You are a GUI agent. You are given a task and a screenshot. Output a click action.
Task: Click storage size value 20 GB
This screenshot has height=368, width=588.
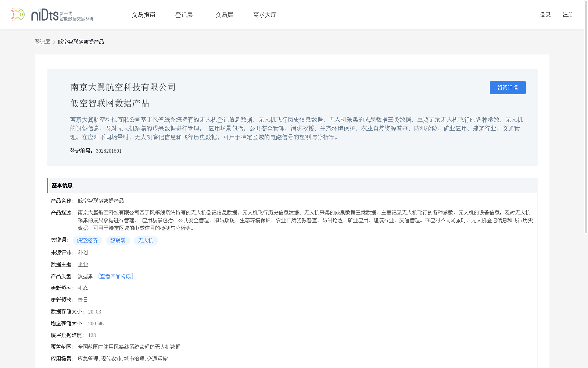pos(94,312)
